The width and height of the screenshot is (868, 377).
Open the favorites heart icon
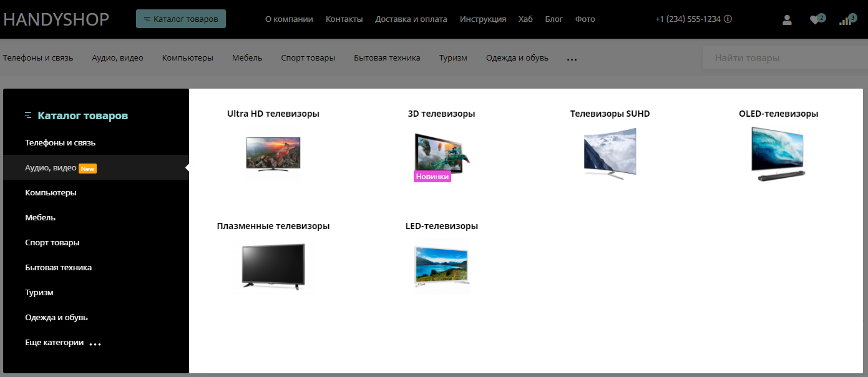coord(815,20)
